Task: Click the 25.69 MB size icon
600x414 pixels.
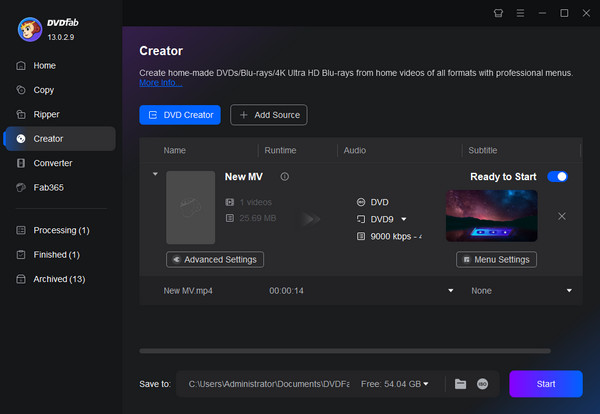Action: point(230,218)
